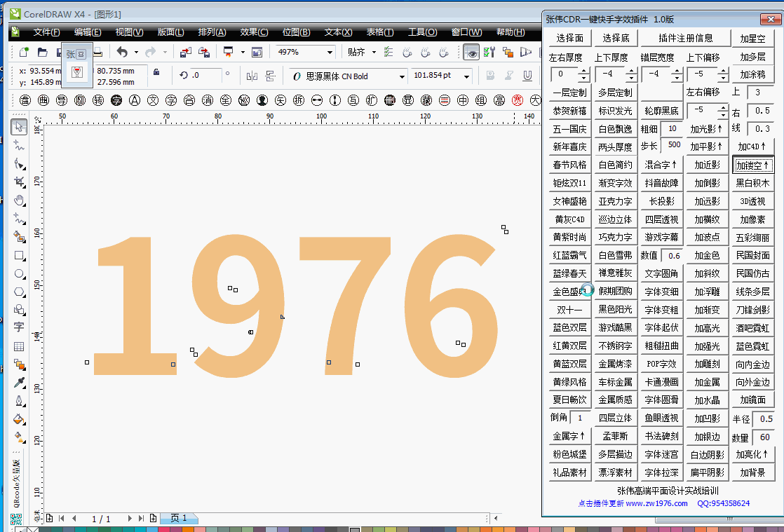Click the 粗细 value field showing 10
Viewport: 784px width, 532px height.
coord(673,129)
